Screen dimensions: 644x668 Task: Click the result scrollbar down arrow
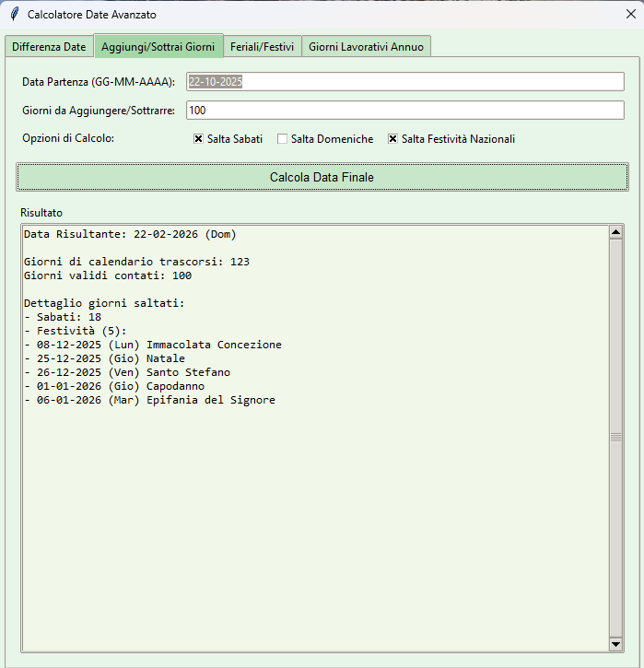pyautogui.click(x=615, y=643)
